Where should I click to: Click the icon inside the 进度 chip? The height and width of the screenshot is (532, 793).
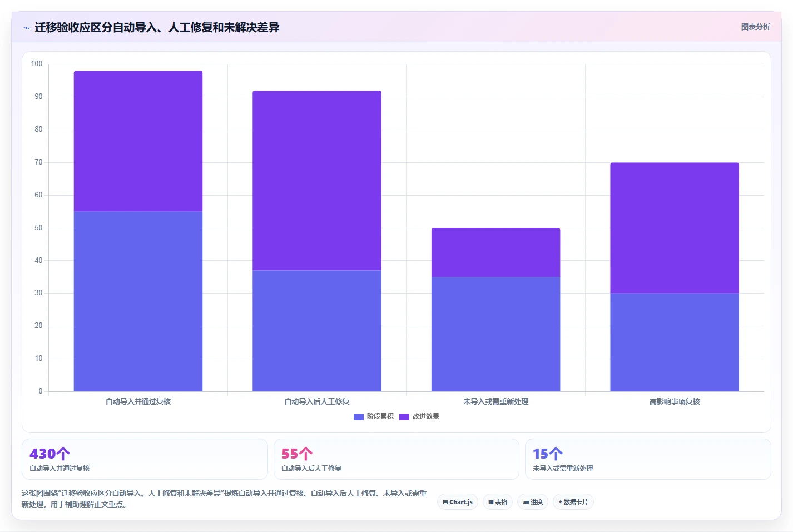(526, 502)
